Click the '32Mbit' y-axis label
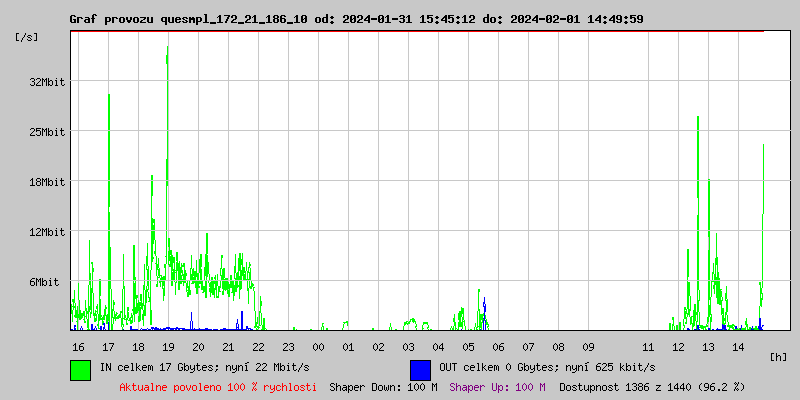 pos(47,82)
